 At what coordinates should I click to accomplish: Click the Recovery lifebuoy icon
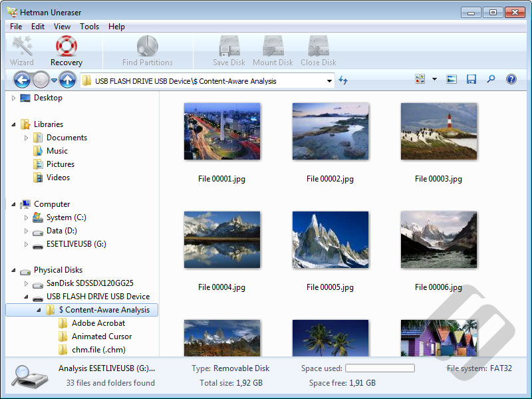coord(66,46)
